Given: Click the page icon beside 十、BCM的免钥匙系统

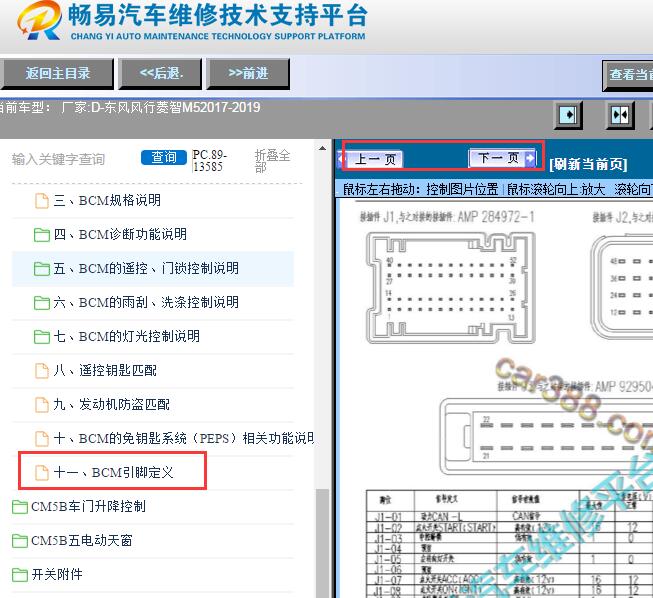Looking at the screenshot, I should (41, 439).
